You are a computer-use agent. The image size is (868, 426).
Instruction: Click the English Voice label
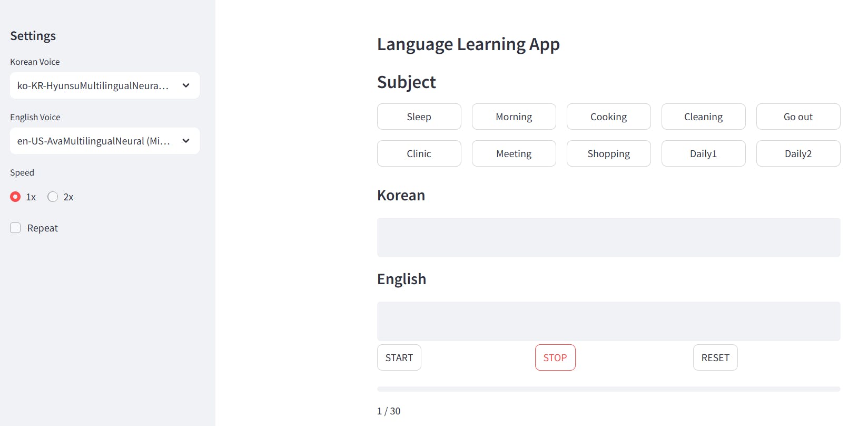35,117
